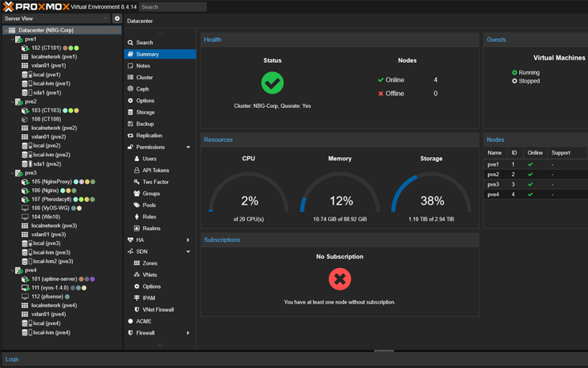Click the Storage usage gauge
This screenshot has width=588, height=368.
pyautogui.click(x=431, y=194)
